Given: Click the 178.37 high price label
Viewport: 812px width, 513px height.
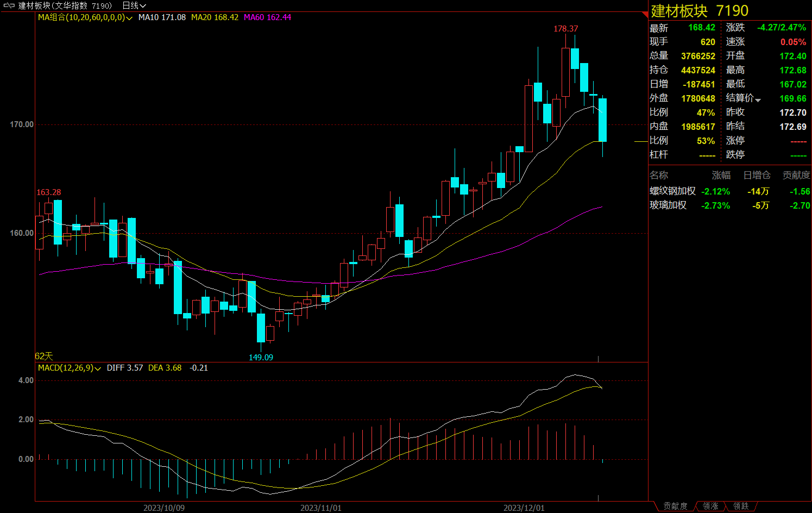Looking at the screenshot, I should coord(565,29).
